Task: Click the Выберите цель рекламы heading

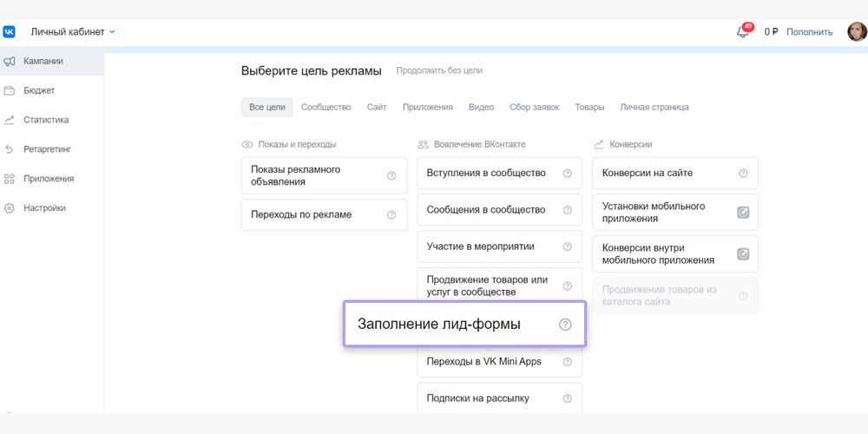Action: 311,71
